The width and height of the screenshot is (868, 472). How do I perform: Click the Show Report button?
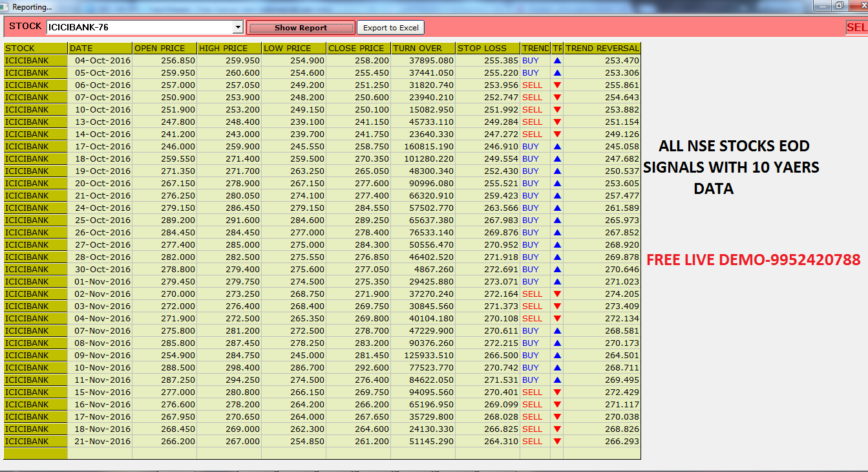[x=301, y=28]
